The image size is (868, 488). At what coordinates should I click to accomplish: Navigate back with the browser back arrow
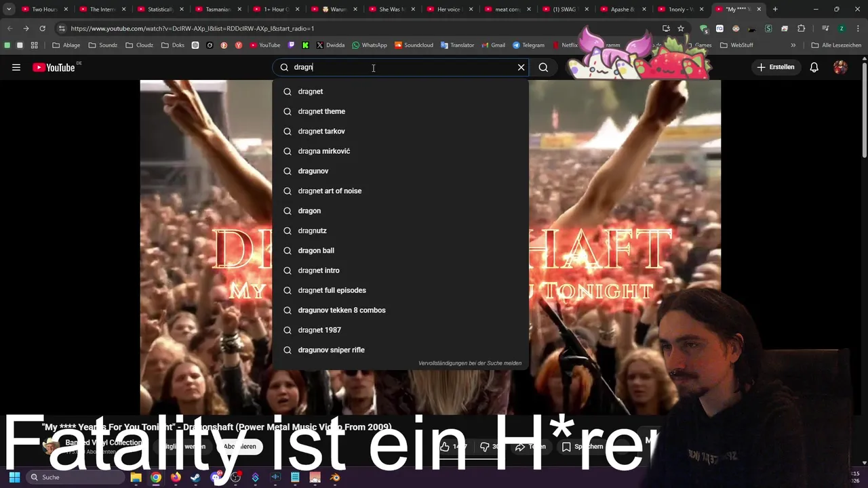[9, 28]
